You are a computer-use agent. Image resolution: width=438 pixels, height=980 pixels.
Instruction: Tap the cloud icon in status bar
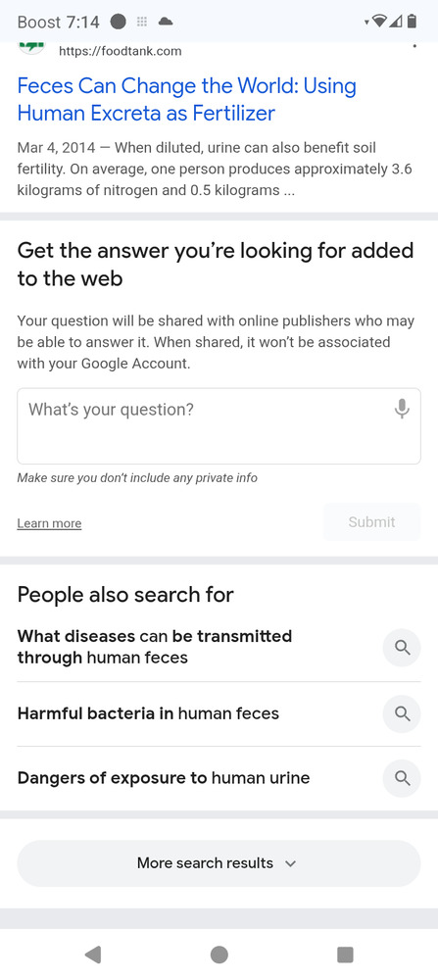166,22
